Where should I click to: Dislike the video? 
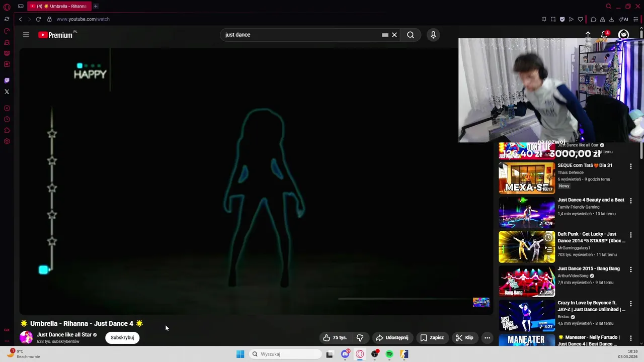point(360,337)
